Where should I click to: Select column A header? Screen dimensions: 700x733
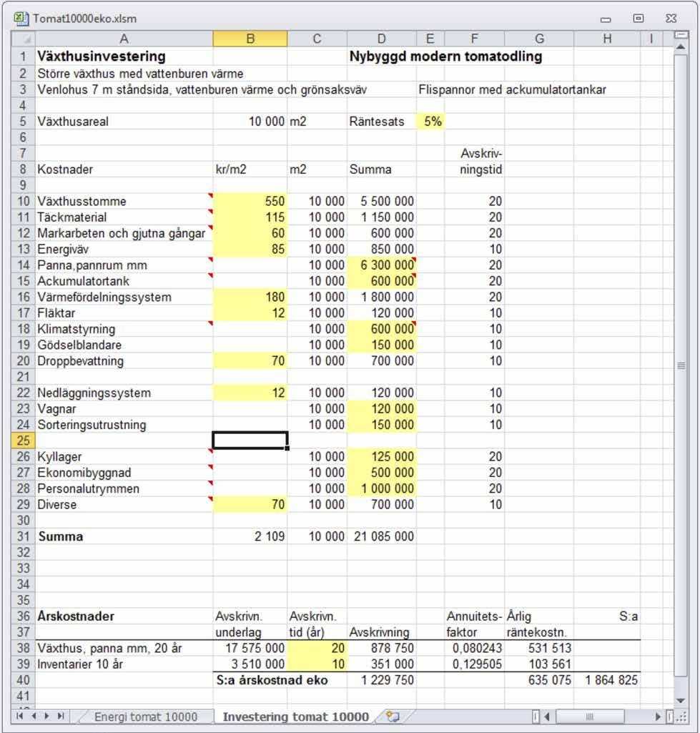124,39
